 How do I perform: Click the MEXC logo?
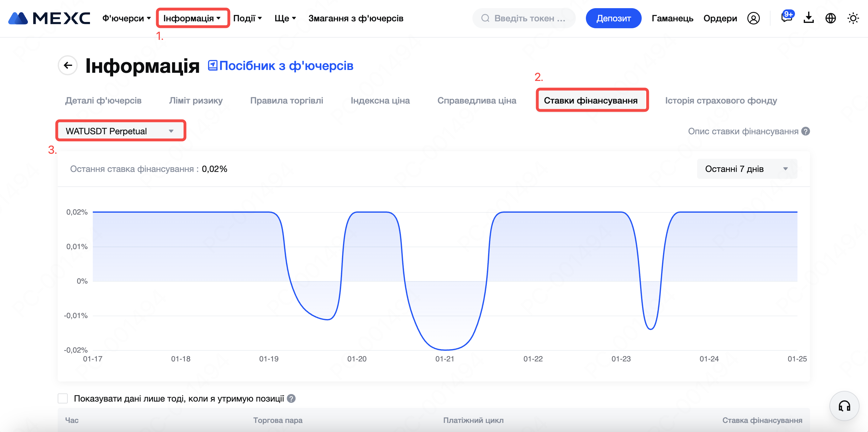pyautogui.click(x=49, y=18)
